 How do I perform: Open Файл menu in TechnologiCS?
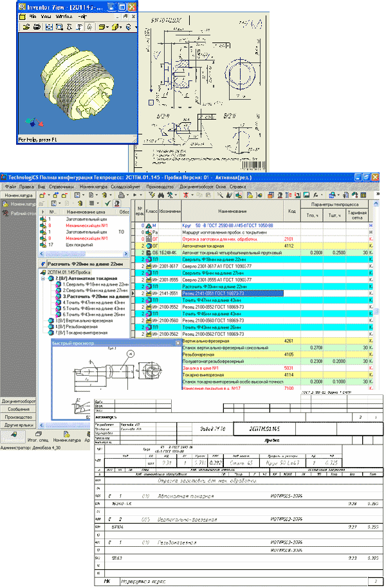click(10, 187)
